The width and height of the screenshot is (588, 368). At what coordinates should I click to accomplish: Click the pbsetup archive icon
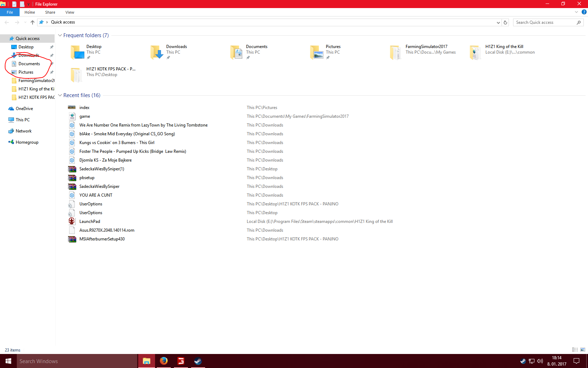point(72,178)
